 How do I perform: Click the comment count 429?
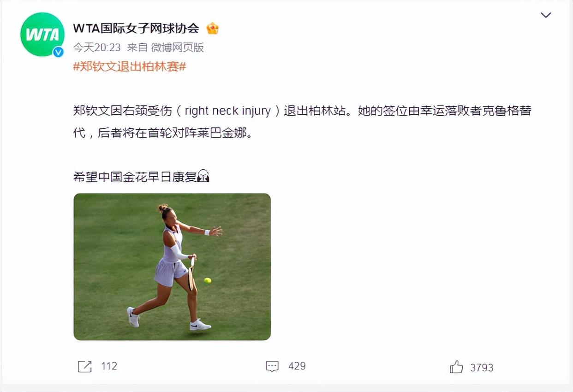pos(297,366)
